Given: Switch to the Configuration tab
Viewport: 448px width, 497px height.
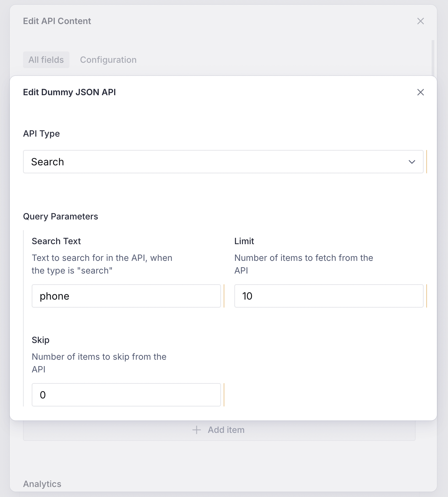Looking at the screenshot, I should (x=108, y=60).
